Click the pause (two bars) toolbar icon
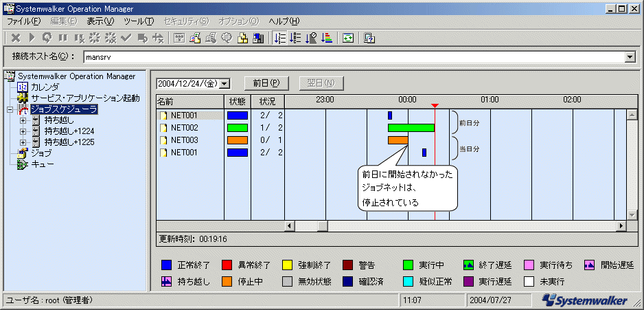 (63, 38)
